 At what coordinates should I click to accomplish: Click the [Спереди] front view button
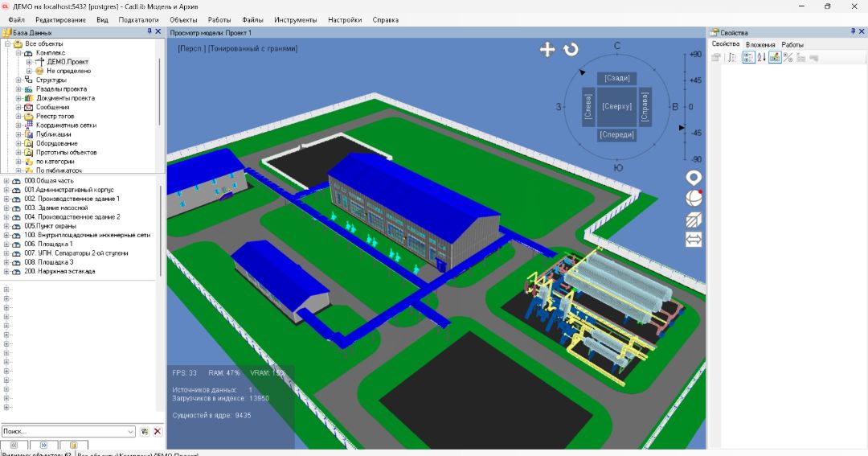(x=617, y=135)
